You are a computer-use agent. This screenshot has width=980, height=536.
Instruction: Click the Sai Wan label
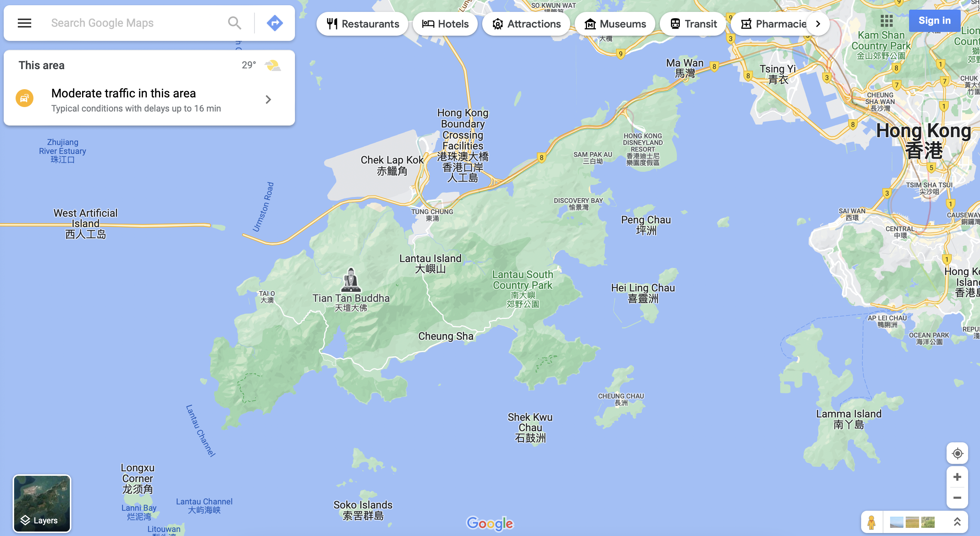click(852, 214)
